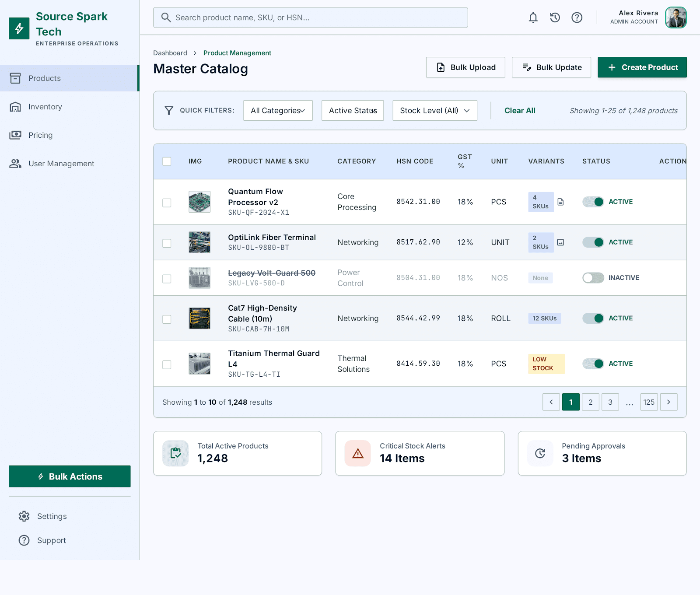Click the 12 SKUs variants badge
Screen dimensions: 700x595
pos(545,318)
